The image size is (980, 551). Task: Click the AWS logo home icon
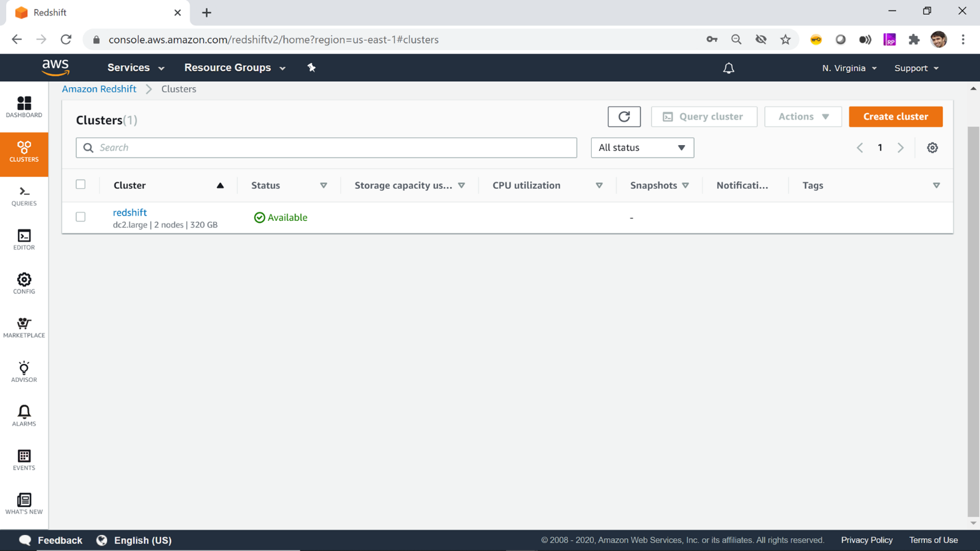[56, 67]
